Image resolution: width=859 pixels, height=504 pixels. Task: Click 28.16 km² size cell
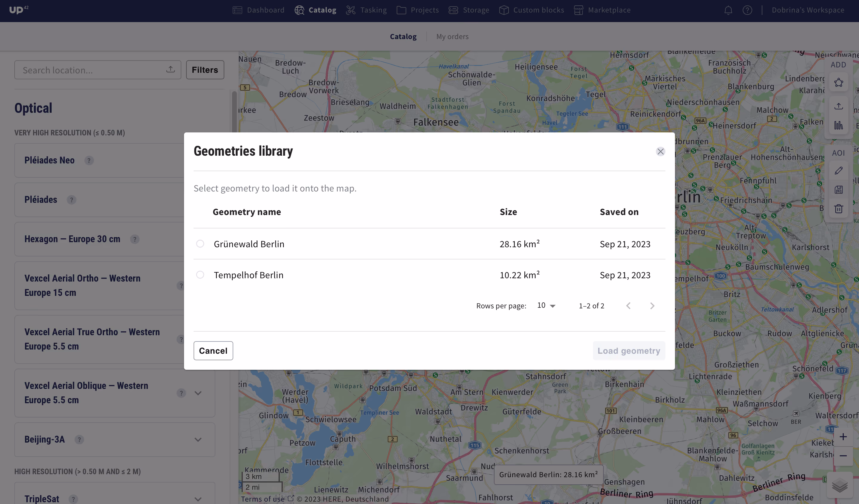pos(520,244)
